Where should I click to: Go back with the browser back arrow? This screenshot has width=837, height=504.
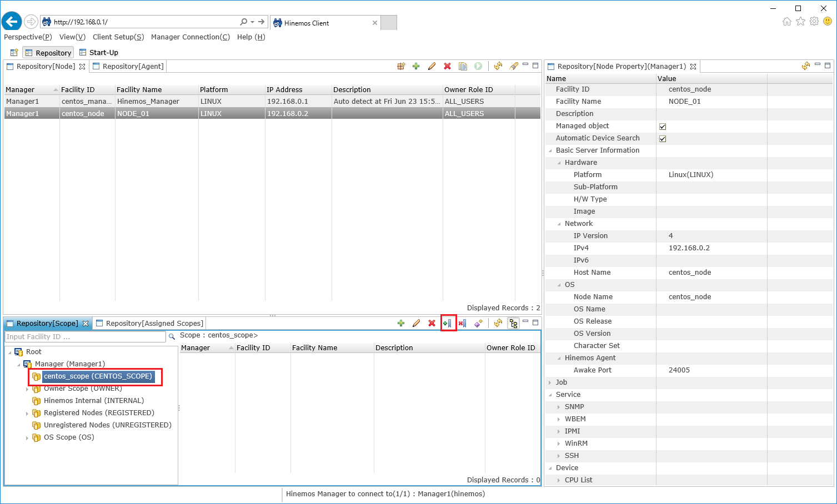(11, 22)
